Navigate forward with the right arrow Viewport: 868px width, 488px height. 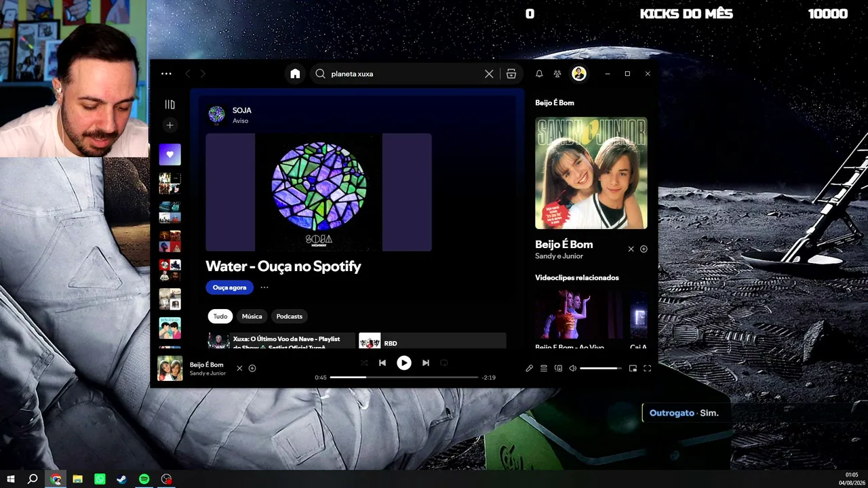click(x=203, y=74)
